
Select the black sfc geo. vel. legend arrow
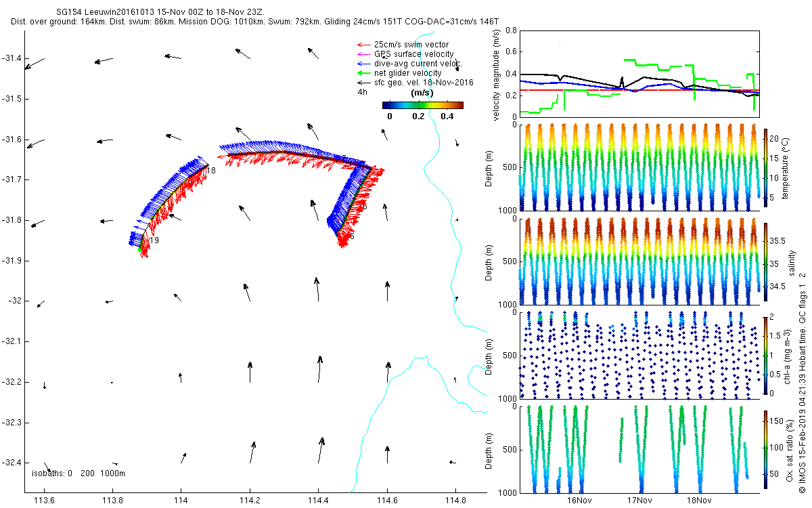(364, 83)
